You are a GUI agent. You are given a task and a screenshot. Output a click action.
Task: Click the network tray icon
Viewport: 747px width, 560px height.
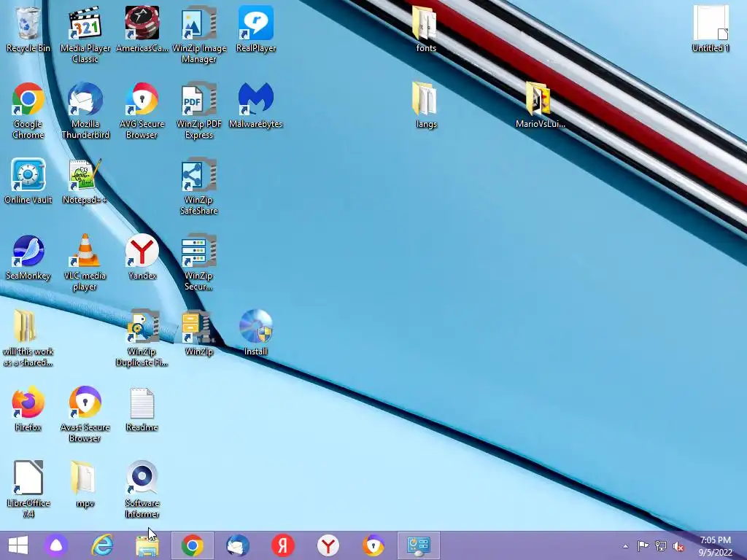pyautogui.click(x=661, y=546)
